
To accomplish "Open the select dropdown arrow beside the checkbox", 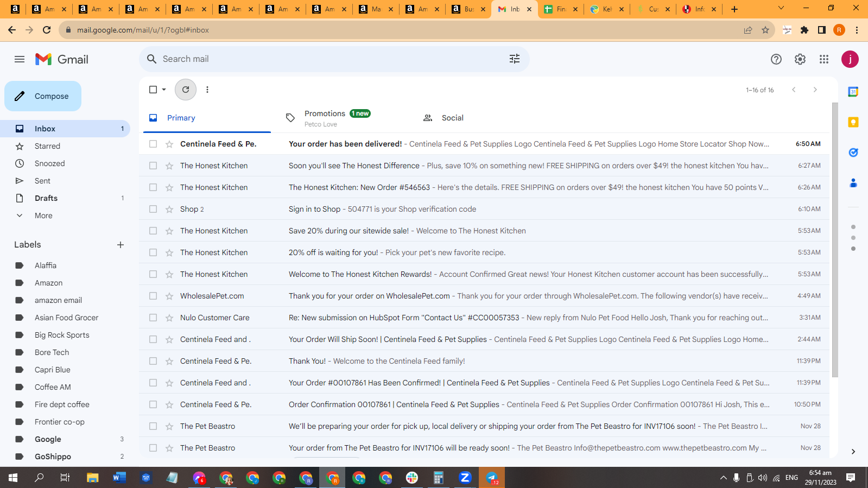I will (x=164, y=90).
